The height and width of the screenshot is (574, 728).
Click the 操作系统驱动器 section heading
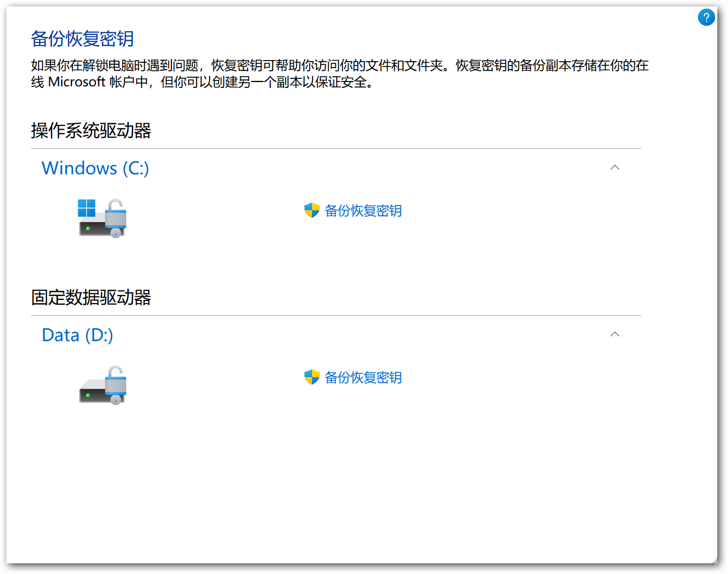pyautogui.click(x=91, y=130)
